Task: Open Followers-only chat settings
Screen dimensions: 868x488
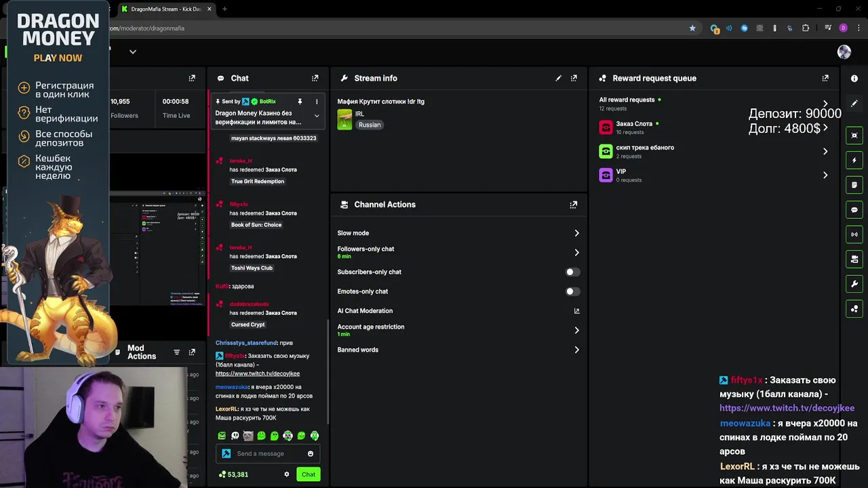Action: click(x=458, y=252)
